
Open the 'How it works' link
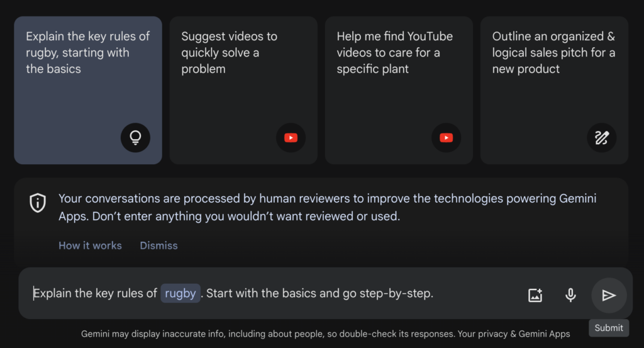click(90, 245)
